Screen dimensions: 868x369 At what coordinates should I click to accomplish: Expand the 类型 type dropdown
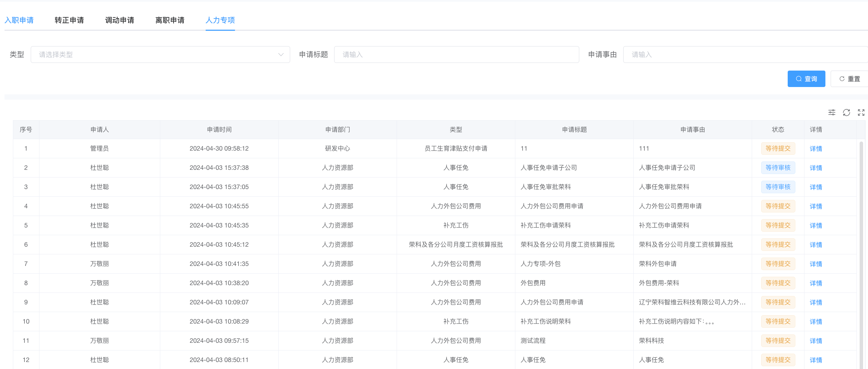[160, 55]
